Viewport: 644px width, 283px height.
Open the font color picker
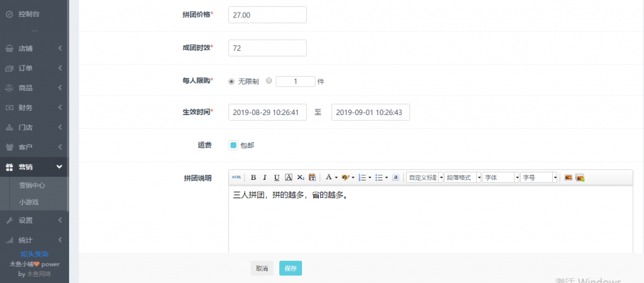click(x=329, y=177)
